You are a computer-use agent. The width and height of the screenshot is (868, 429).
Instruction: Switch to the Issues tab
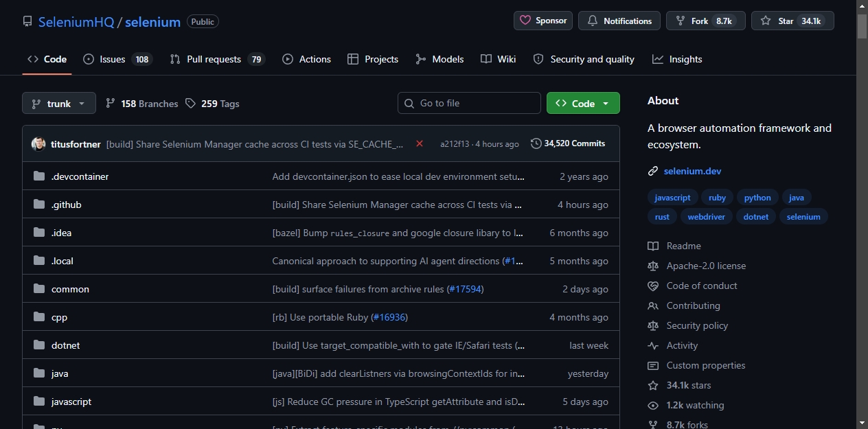(x=117, y=59)
